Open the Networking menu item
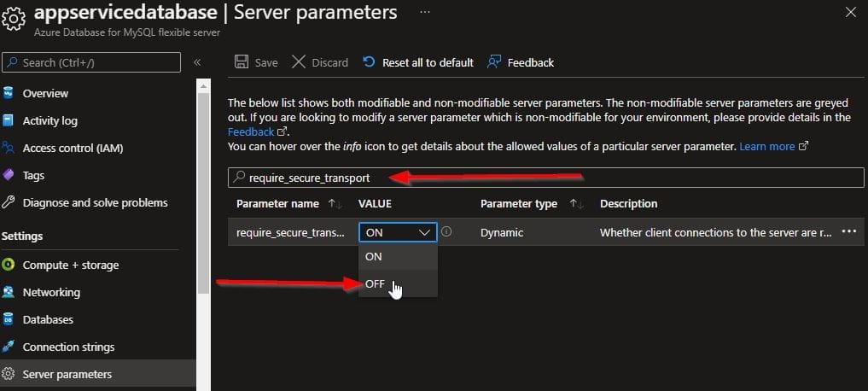The height and width of the screenshot is (391, 868). coord(51,292)
